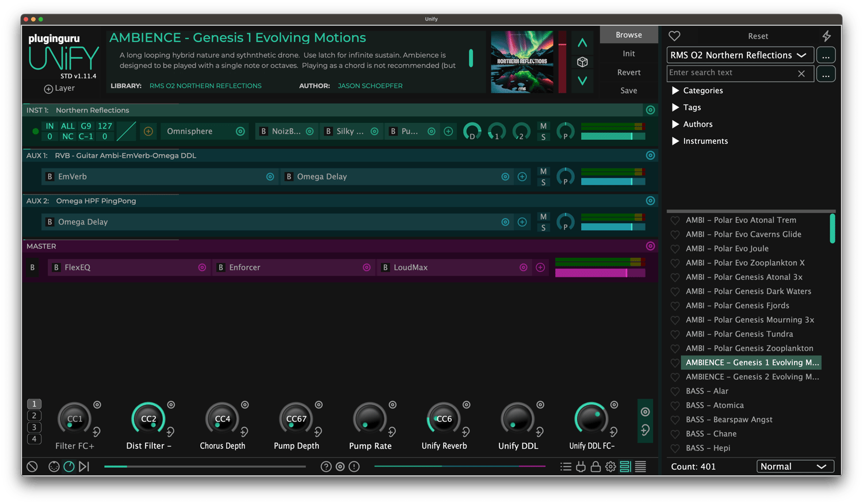This screenshot has height=504, width=863.
Task: Open the FlexEQ plugin target icon
Action: pos(202,268)
